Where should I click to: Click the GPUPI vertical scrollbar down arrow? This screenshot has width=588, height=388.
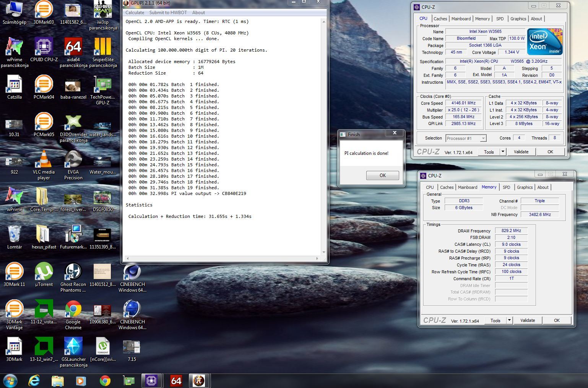click(324, 252)
